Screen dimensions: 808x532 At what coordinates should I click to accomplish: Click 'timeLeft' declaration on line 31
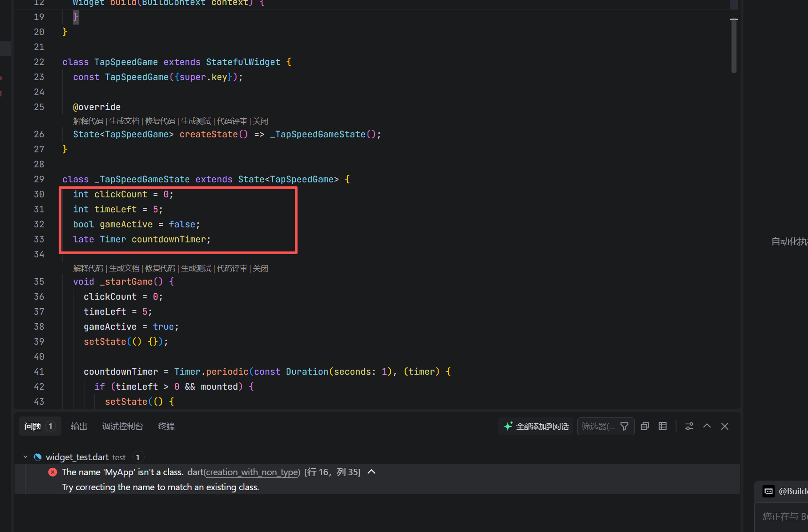116,209
